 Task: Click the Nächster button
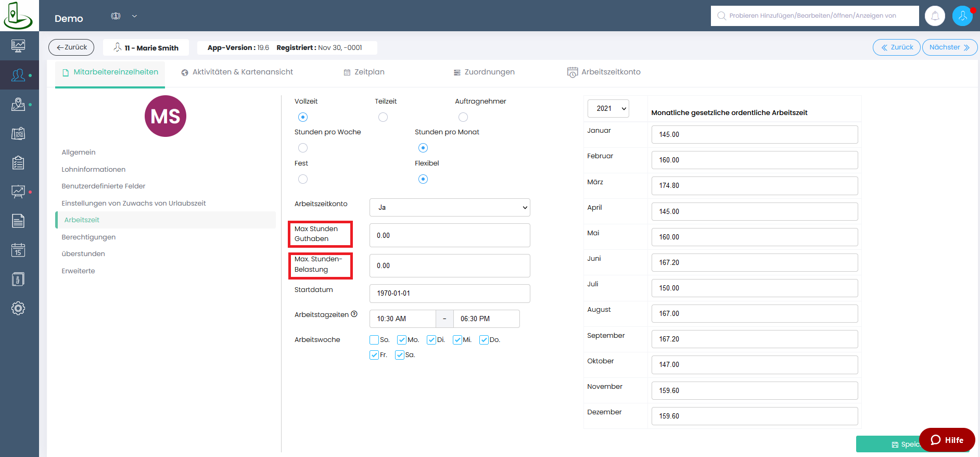pyautogui.click(x=949, y=47)
